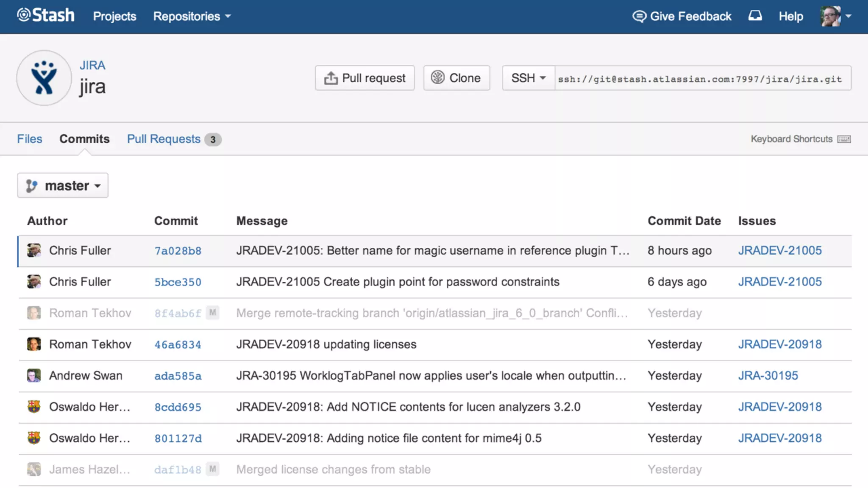Image resolution: width=868 pixels, height=488 pixels.
Task: Click the keyboard shortcuts keyboard icon
Action: coord(844,139)
